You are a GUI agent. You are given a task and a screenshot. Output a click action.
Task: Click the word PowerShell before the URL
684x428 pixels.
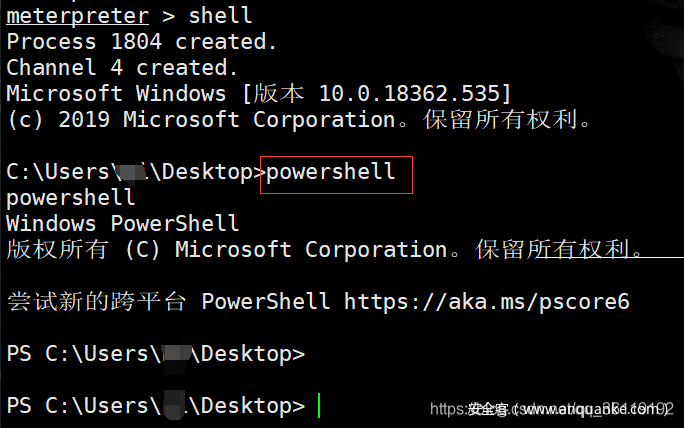[x=266, y=301]
